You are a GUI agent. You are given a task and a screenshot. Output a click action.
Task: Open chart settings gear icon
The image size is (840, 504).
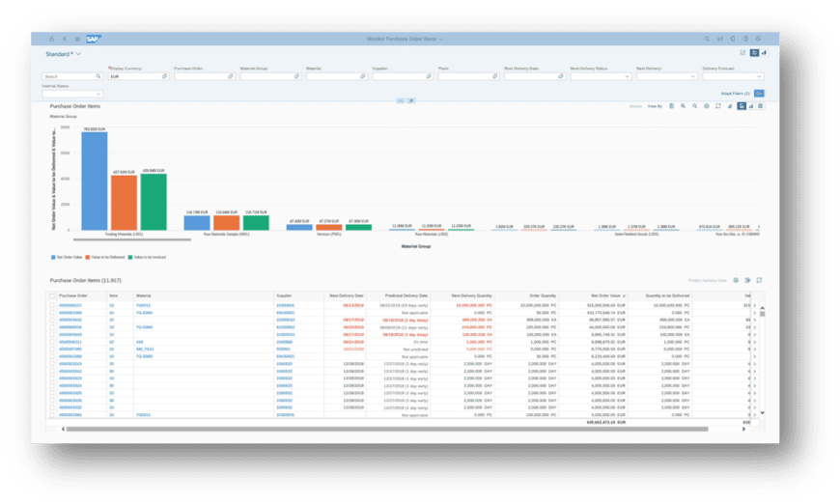click(706, 105)
